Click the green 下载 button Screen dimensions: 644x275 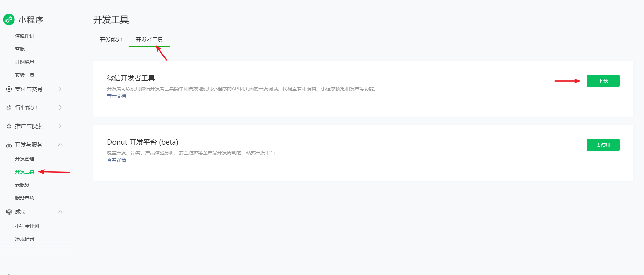[603, 81]
